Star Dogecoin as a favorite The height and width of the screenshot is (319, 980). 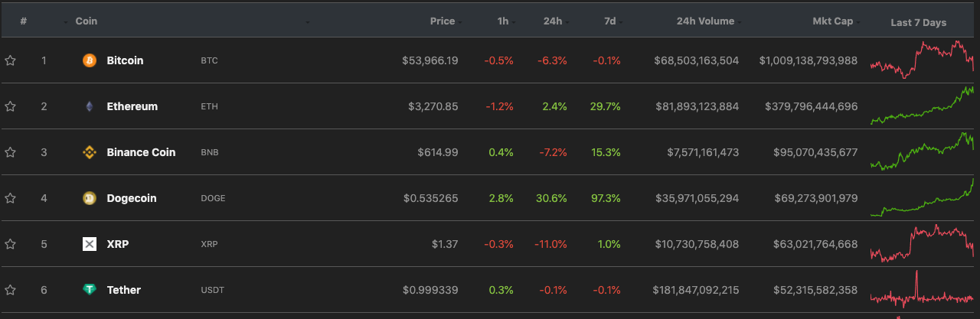tap(11, 198)
